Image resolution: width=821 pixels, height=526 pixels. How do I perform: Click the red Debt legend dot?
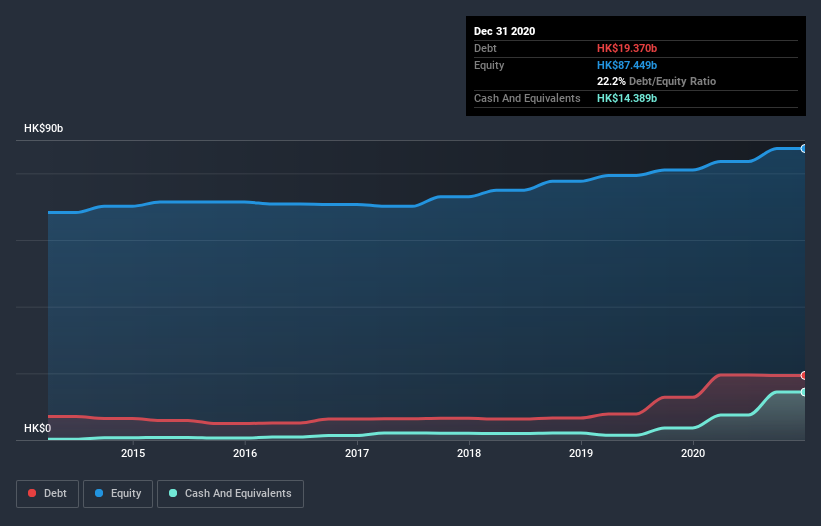pyautogui.click(x=32, y=493)
